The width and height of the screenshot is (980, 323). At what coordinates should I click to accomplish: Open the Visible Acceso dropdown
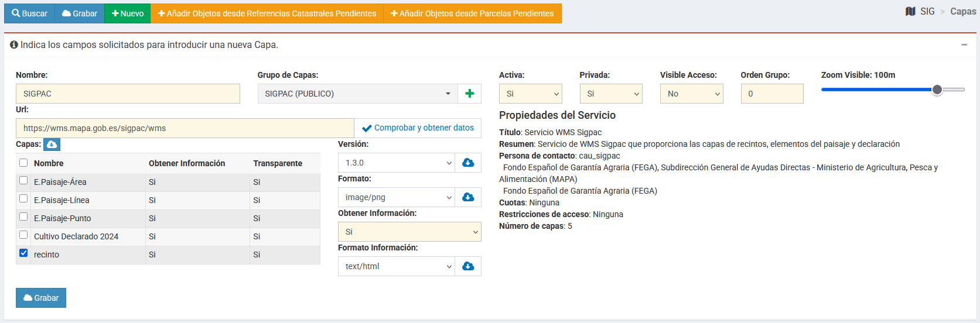691,94
